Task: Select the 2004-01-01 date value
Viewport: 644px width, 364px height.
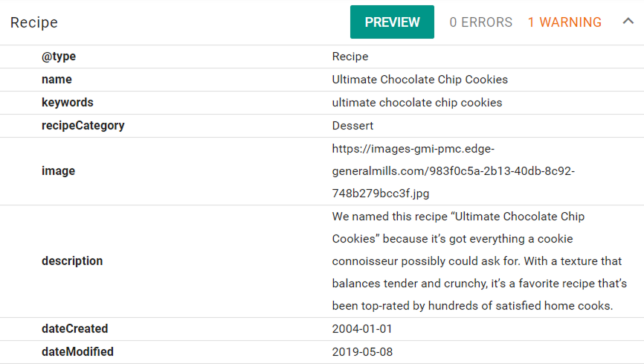Action: [x=362, y=328]
